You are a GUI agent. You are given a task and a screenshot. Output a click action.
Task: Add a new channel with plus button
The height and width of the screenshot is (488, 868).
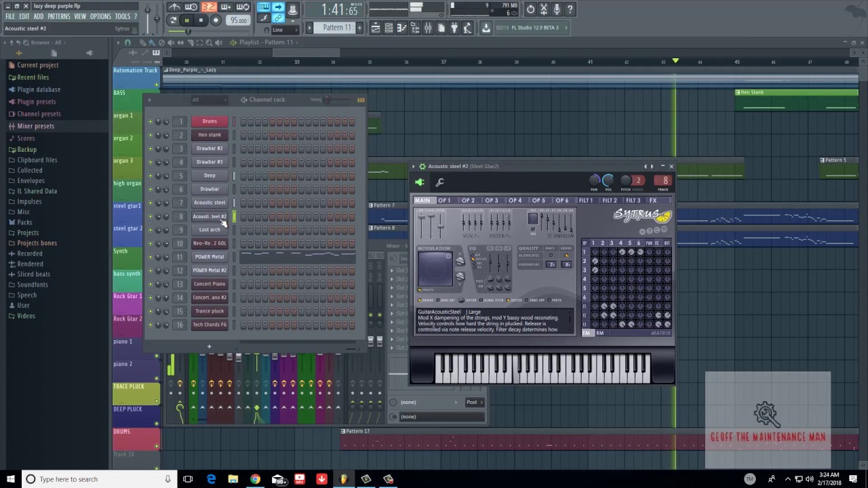[x=209, y=347]
